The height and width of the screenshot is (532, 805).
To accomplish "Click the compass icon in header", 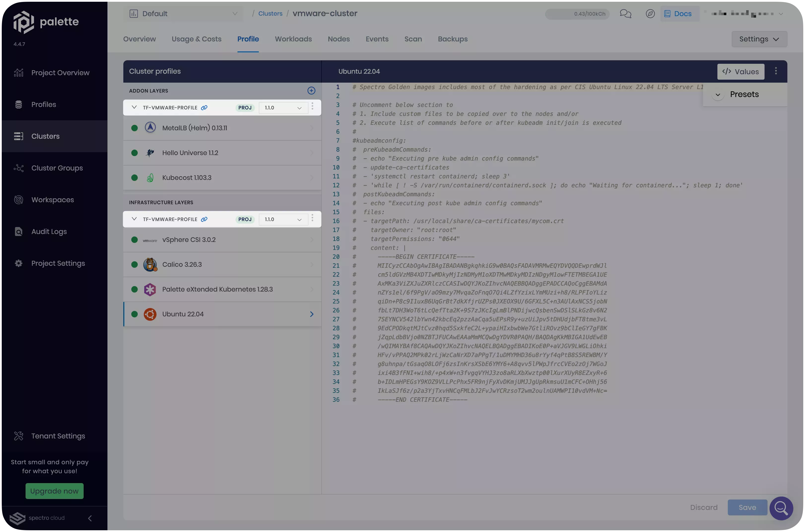I will pos(650,14).
